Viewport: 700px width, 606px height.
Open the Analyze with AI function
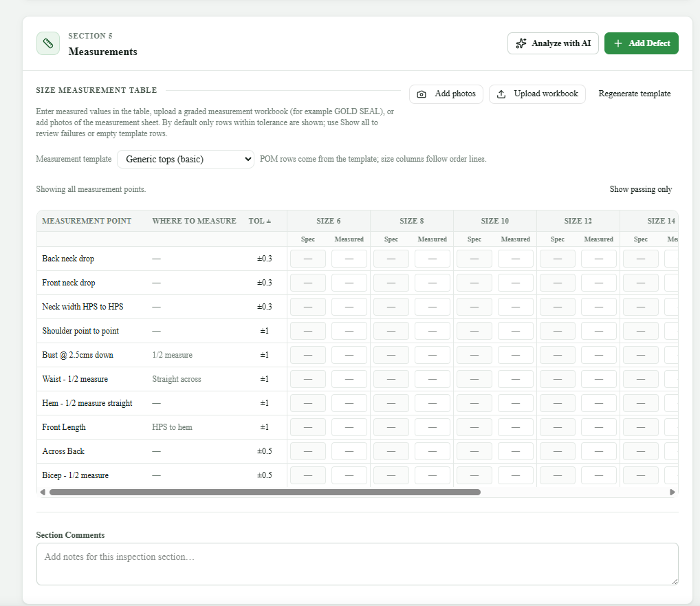[x=553, y=43]
